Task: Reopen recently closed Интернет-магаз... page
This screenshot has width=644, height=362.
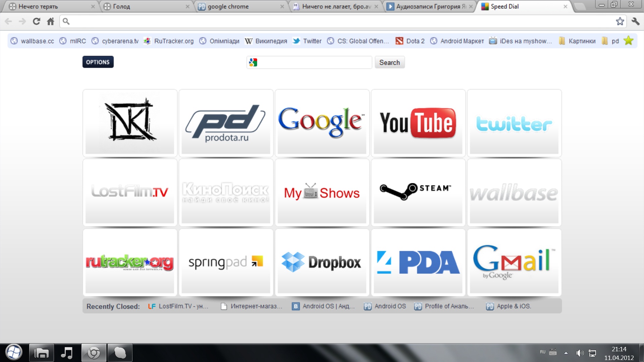Action: point(251,306)
